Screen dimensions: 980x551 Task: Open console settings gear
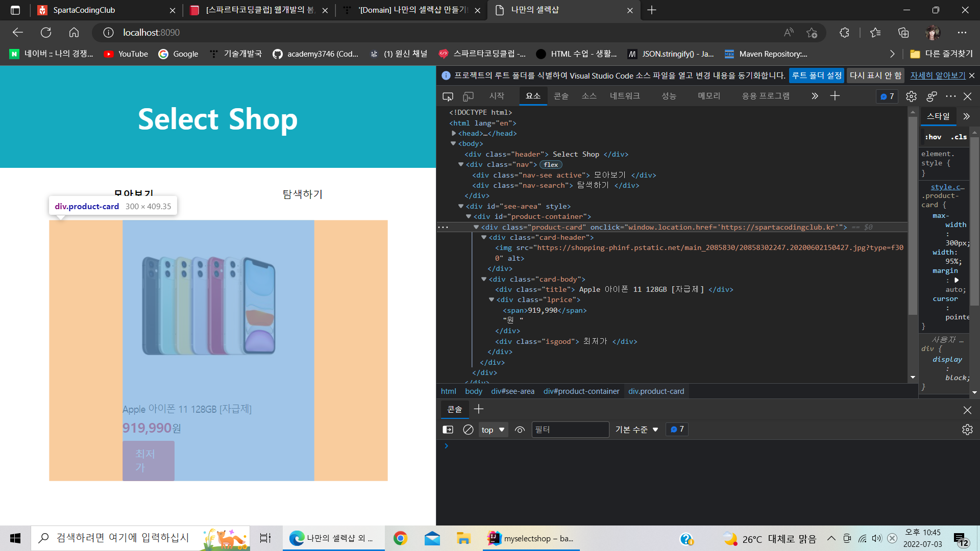coord(967,430)
